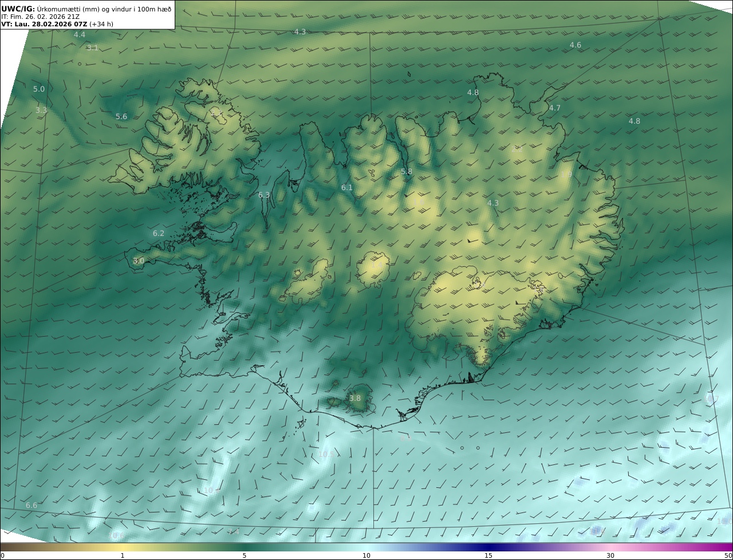Click the 'VT: Lau. 28.02.2026 07Z' valid time line
The height and width of the screenshot is (560, 733).
click(x=44, y=24)
